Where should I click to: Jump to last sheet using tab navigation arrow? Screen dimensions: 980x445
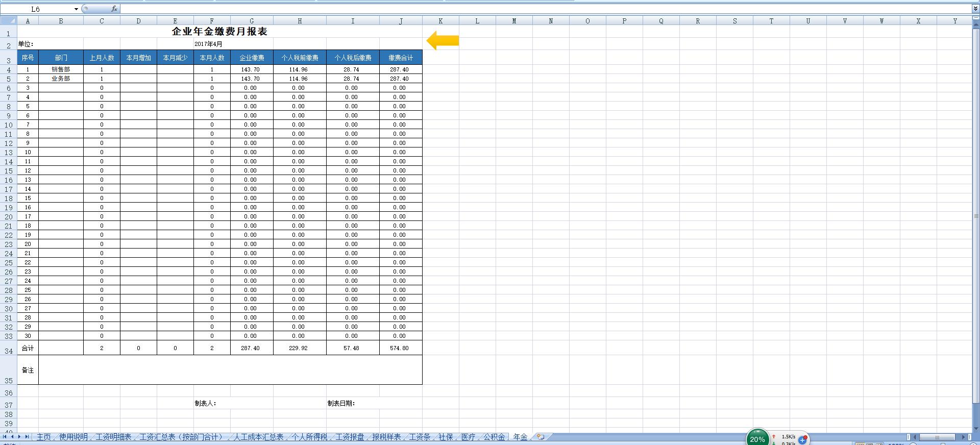click(x=27, y=437)
